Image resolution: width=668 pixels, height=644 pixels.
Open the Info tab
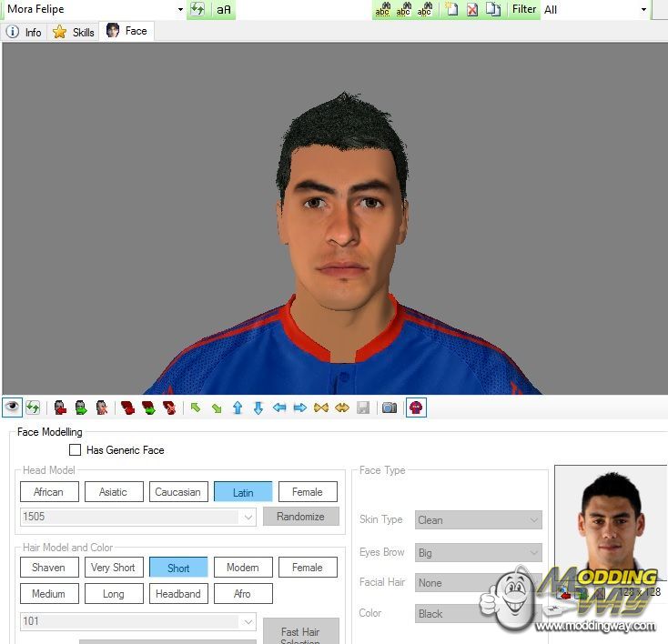[25, 32]
